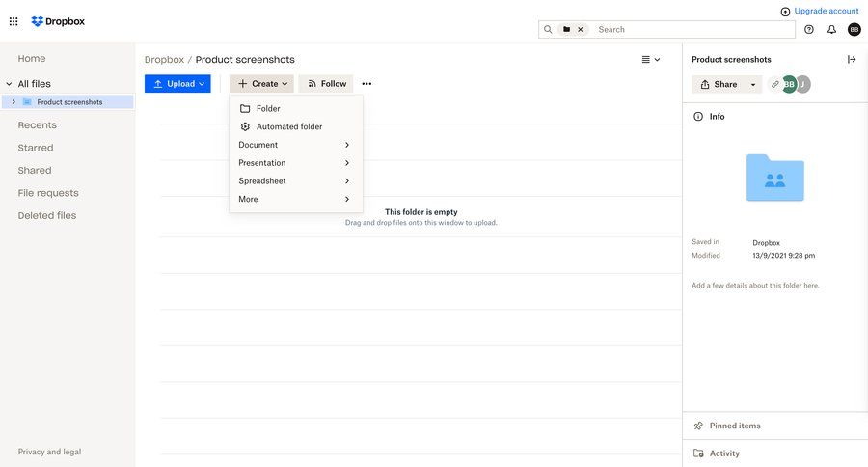Image resolution: width=868 pixels, height=467 pixels.
Task: Open the Spreadsheet submenu
Action: [x=296, y=181]
